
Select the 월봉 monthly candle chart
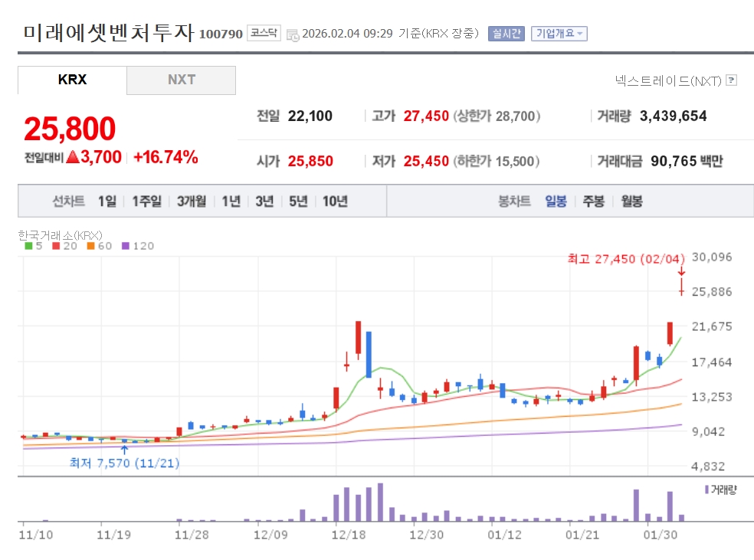[631, 201]
